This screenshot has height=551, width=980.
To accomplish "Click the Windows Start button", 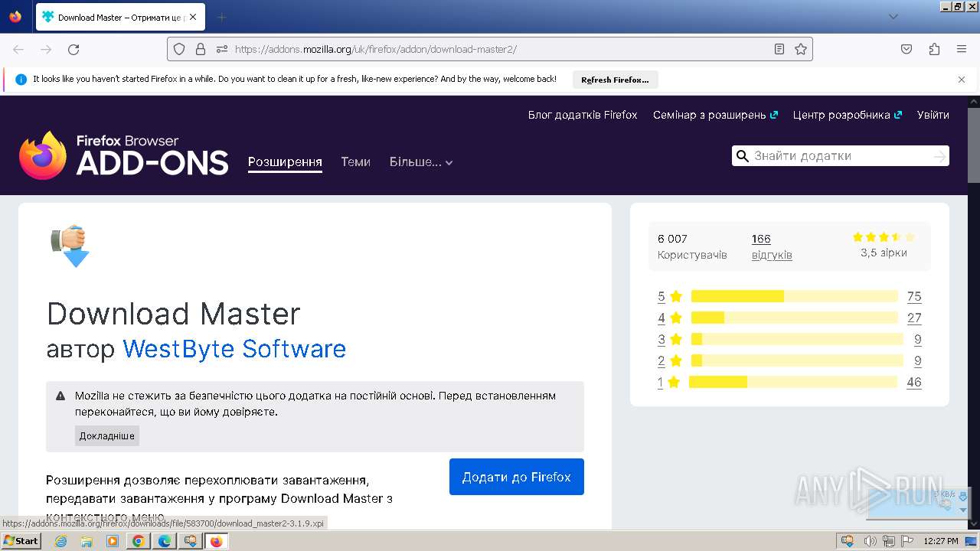I will (21, 541).
